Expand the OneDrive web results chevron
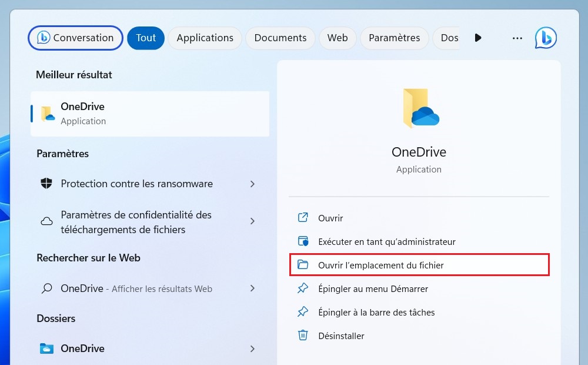 coord(252,288)
